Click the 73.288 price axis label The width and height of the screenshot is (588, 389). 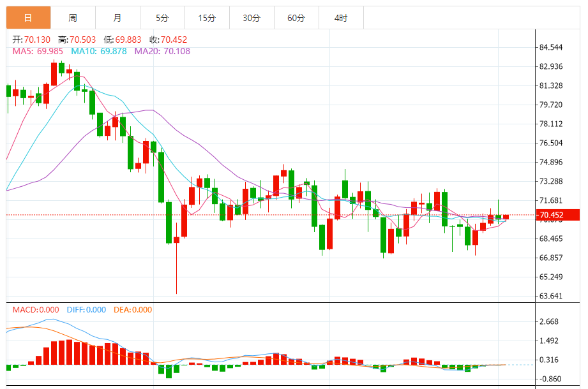click(x=551, y=181)
